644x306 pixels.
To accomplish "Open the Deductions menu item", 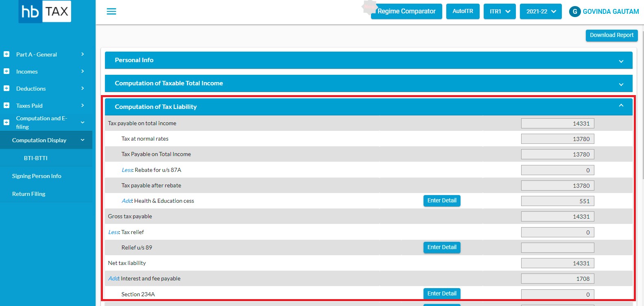I will [x=31, y=89].
